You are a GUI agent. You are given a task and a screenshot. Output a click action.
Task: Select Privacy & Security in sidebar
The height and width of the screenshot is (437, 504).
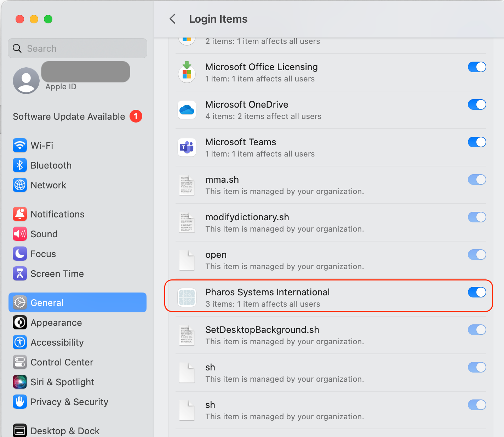click(x=78, y=402)
